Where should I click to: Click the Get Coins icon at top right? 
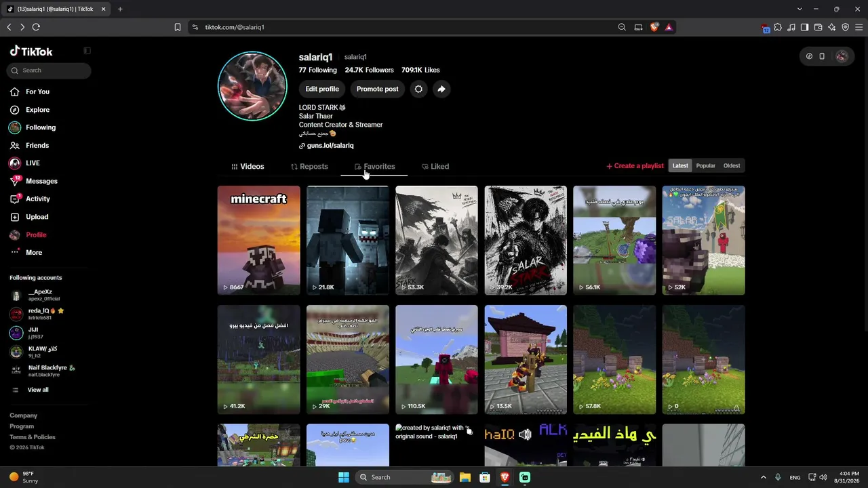click(809, 56)
